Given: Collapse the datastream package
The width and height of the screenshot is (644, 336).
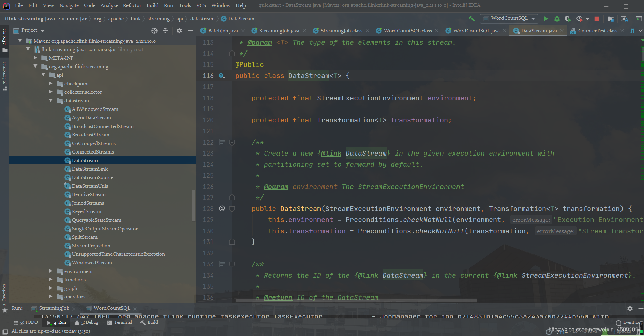Looking at the screenshot, I should point(51,100).
